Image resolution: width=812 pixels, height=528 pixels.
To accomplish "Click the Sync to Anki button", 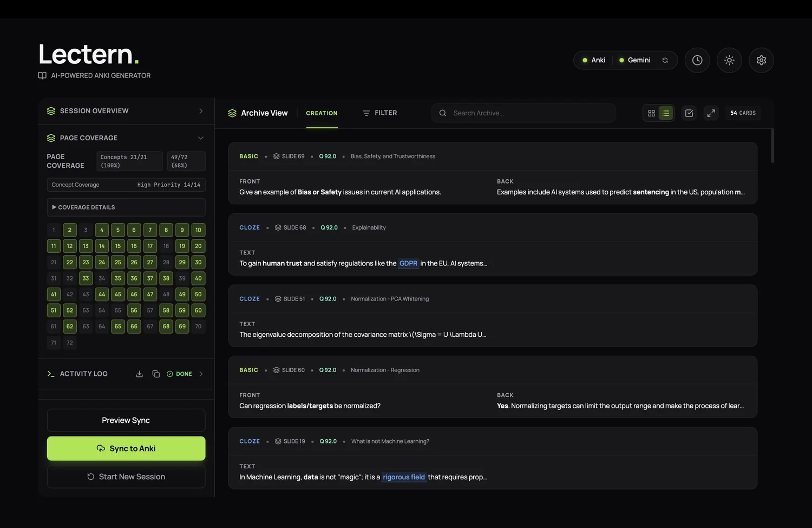I will pos(126,448).
